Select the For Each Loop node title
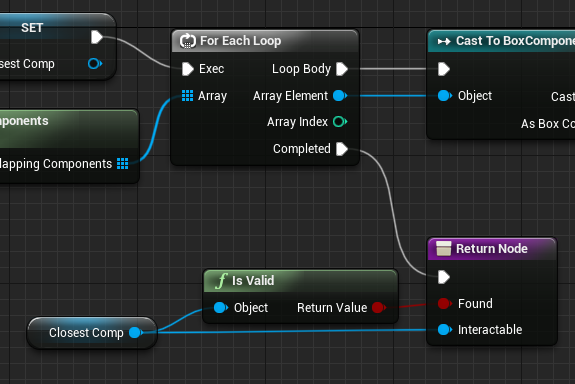Screen dimensions: 575x384 (x=241, y=41)
